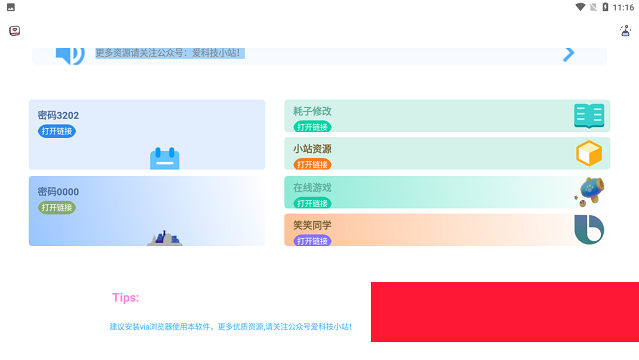Tap the mountain icon in 密码0000 card
Image resolution: width=639 pixels, height=360 pixels.
point(165,238)
